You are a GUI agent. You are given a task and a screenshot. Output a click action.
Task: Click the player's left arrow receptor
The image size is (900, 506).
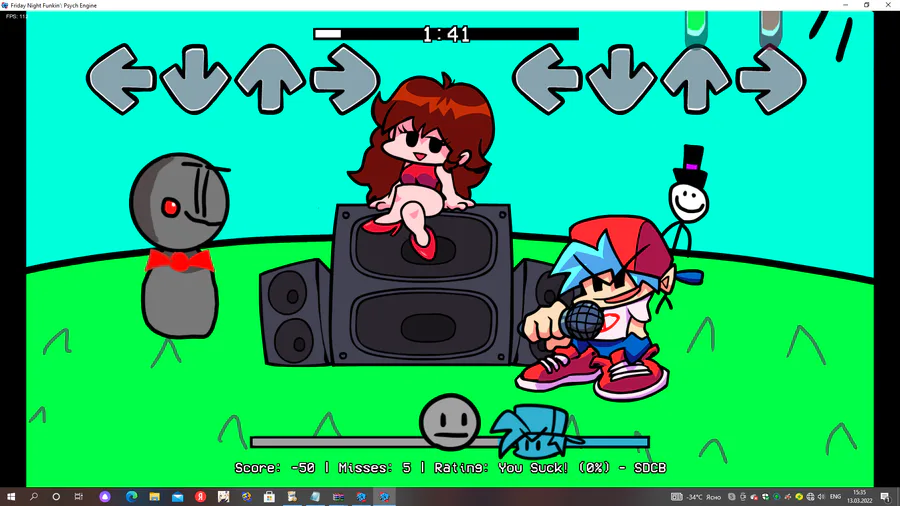[x=547, y=79]
